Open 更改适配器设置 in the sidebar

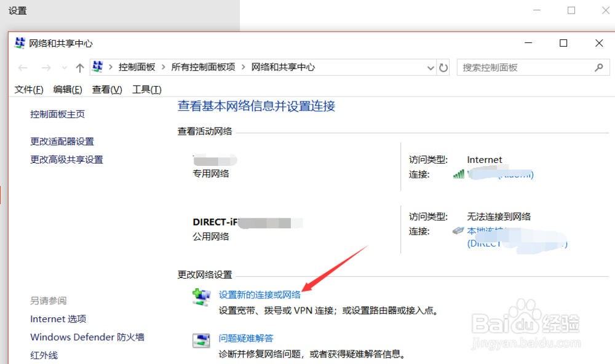[63, 141]
